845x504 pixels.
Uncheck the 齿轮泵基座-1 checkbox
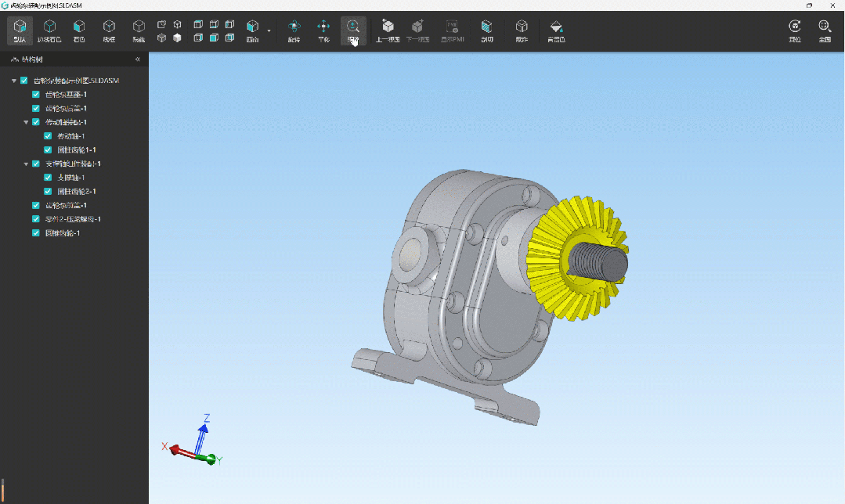[x=36, y=95]
